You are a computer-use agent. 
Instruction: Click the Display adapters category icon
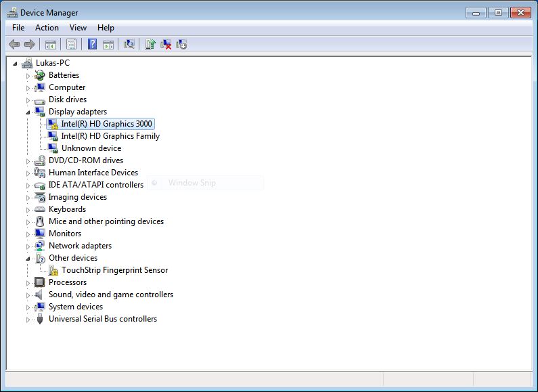click(40, 112)
